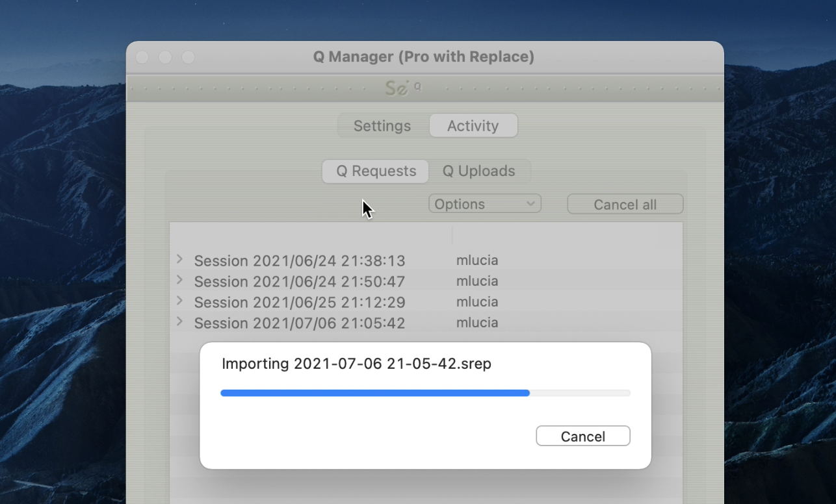The image size is (836, 504).
Task: Close the Q Manager window
Action: tap(142, 58)
